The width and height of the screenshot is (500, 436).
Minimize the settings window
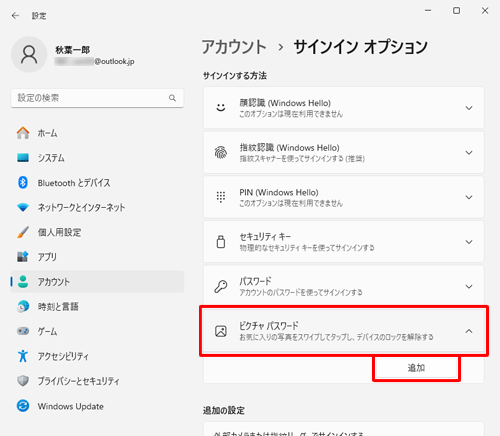(428, 11)
